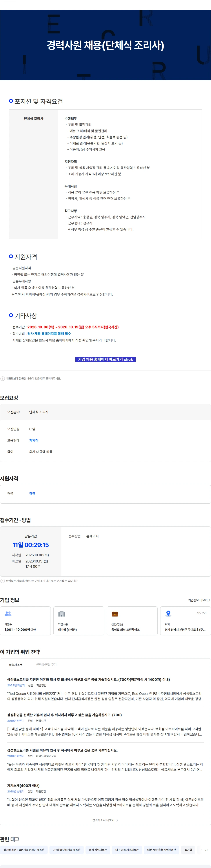Click the 시작일 2026.10.08(목) value
The image size is (211, 868).
tap(37, 555)
